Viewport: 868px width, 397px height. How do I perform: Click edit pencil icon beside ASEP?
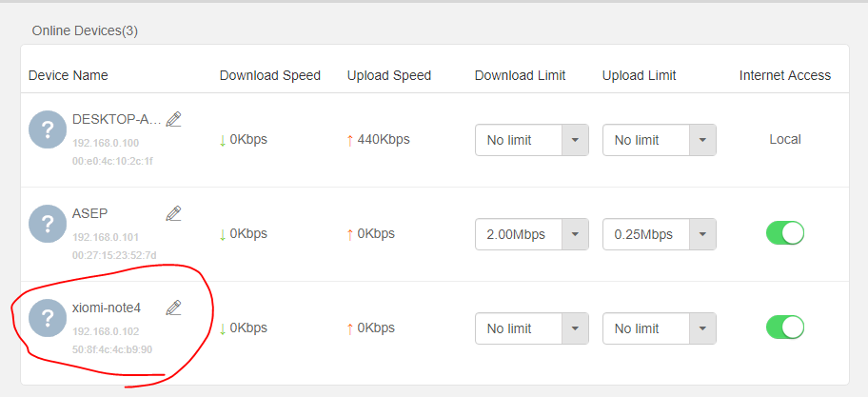173,213
